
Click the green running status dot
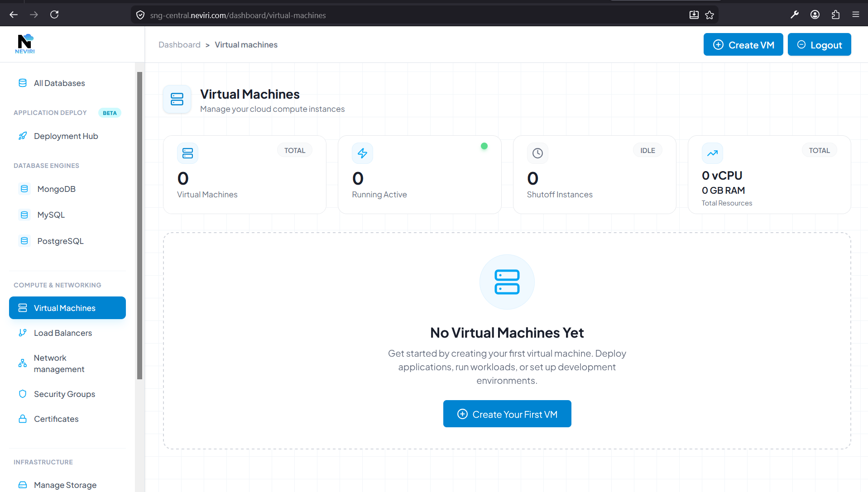point(484,146)
